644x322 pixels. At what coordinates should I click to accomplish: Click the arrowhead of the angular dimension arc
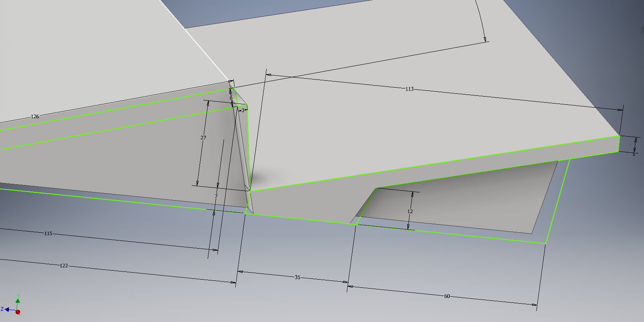(x=485, y=40)
